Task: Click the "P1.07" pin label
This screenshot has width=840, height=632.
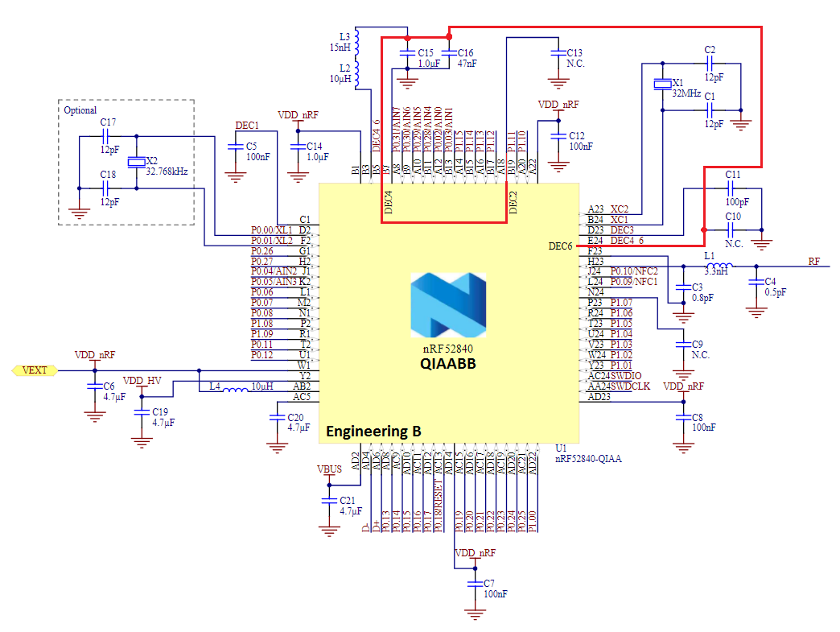Action: click(621, 303)
